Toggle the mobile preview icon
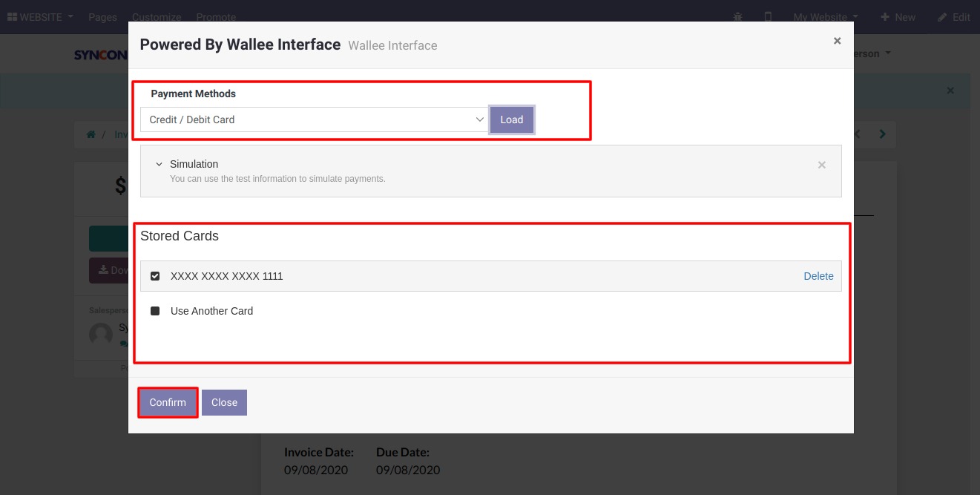 (x=768, y=17)
